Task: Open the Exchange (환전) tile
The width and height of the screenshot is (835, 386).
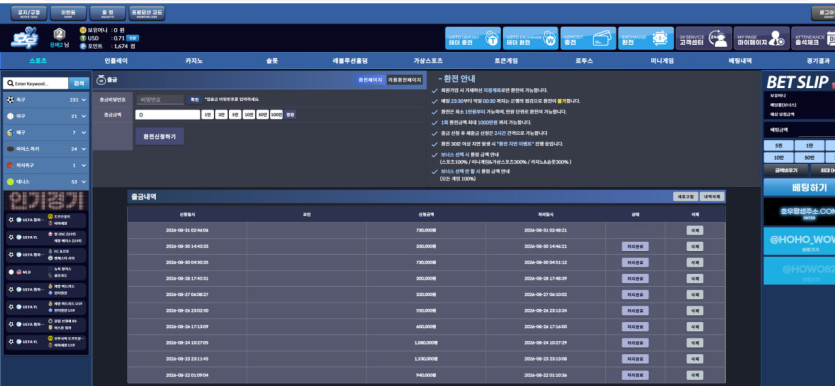Action: click(x=645, y=38)
